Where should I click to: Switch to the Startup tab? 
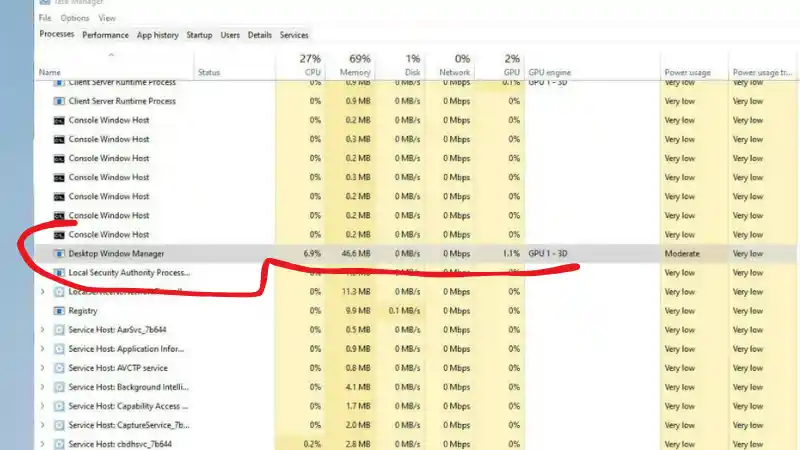[x=199, y=35]
